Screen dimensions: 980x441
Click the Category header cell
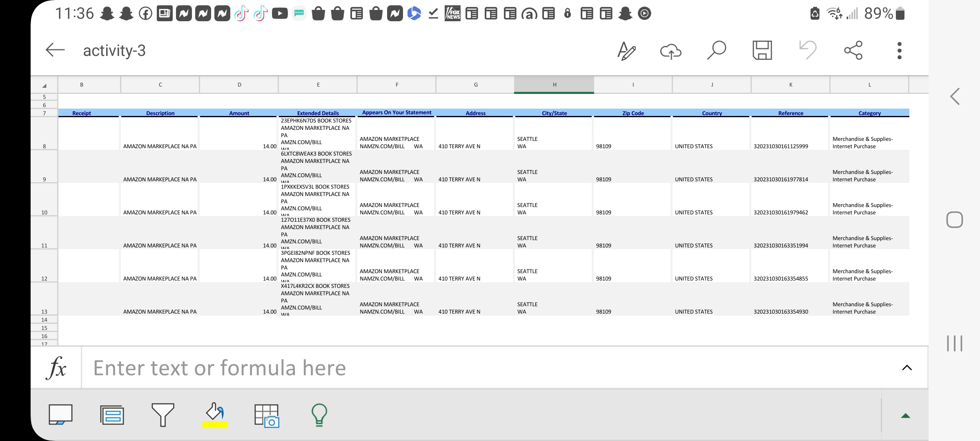click(x=870, y=113)
